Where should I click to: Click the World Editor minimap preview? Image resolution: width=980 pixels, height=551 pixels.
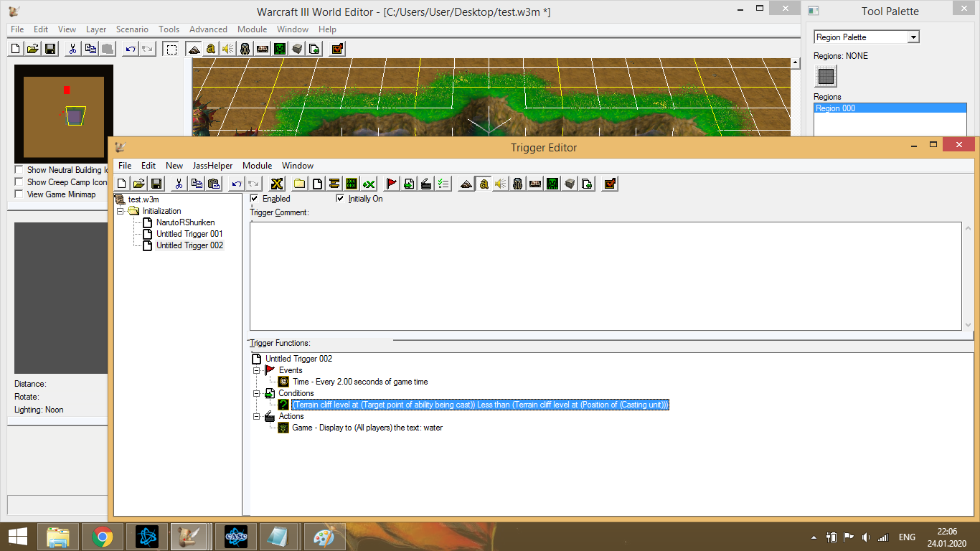point(64,114)
